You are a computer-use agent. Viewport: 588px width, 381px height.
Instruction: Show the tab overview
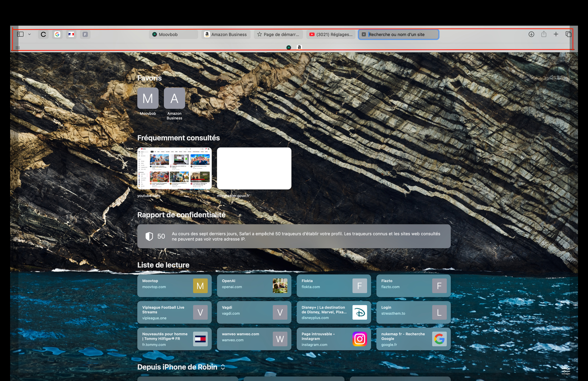[568, 34]
